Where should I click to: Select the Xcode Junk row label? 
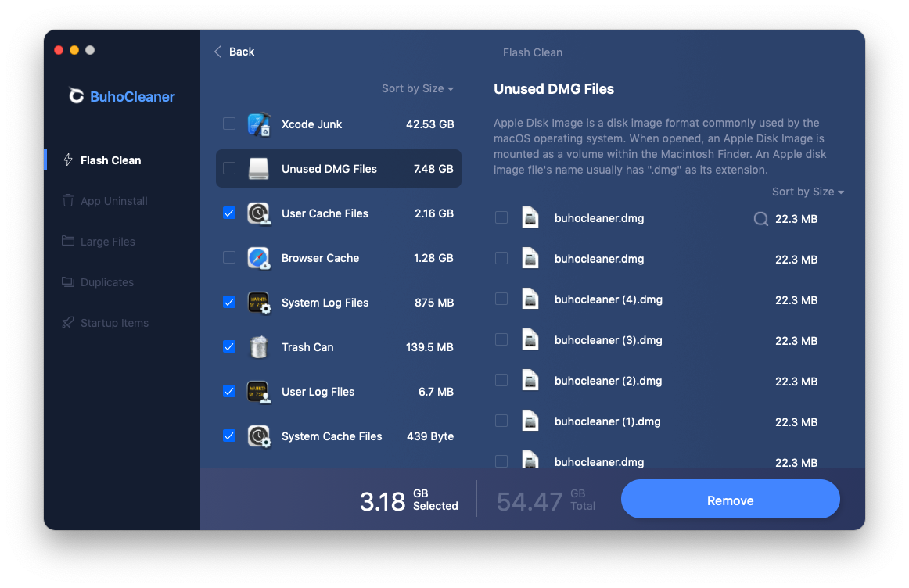tap(311, 124)
